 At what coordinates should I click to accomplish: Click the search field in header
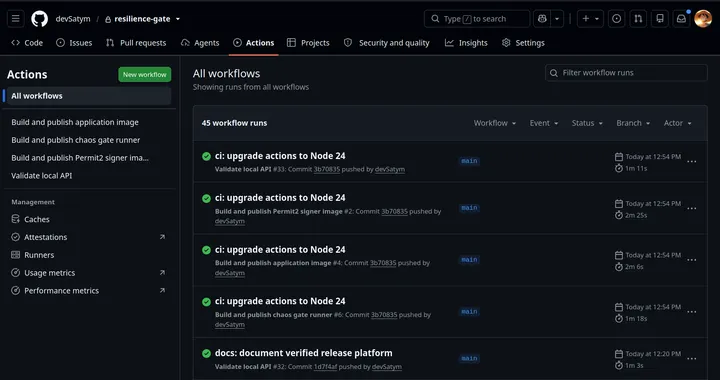[x=477, y=19]
